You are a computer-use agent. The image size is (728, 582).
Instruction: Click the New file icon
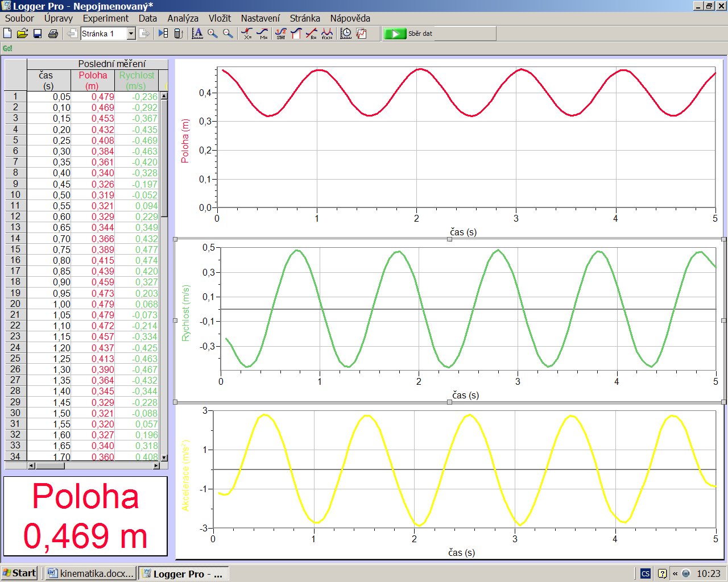[x=7, y=34]
